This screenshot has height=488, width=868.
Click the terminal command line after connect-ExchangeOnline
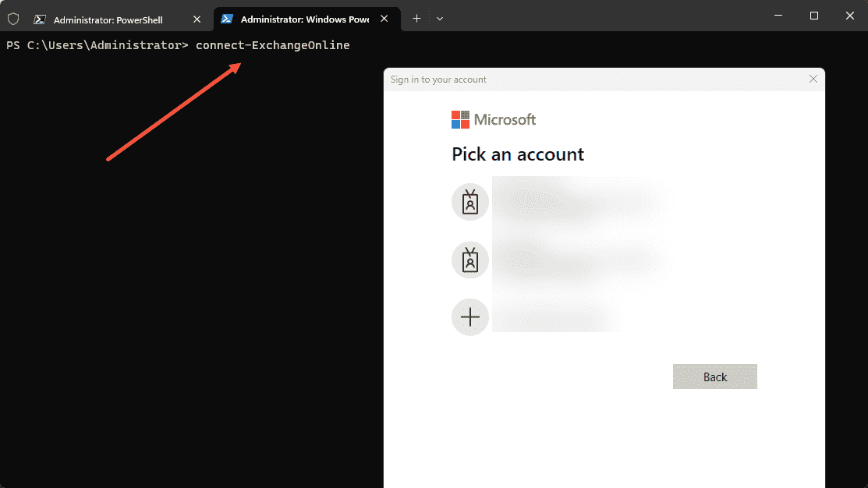pyautogui.click(x=359, y=44)
